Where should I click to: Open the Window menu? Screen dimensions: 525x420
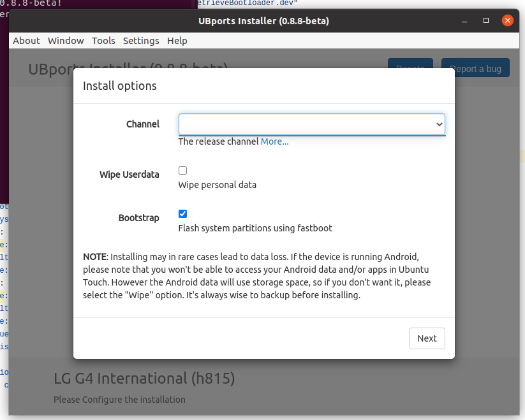coord(66,41)
